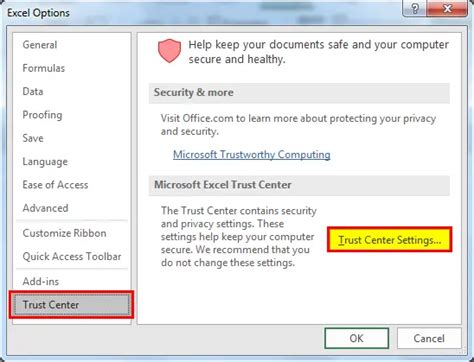Open the Proofing category
The width and height of the screenshot is (474, 362).
(71, 115)
